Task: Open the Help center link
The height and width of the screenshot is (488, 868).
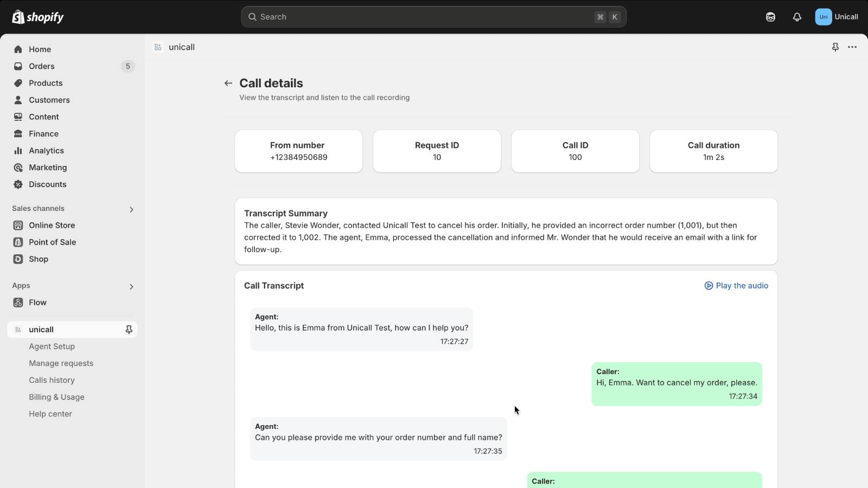Action: point(50,414)
